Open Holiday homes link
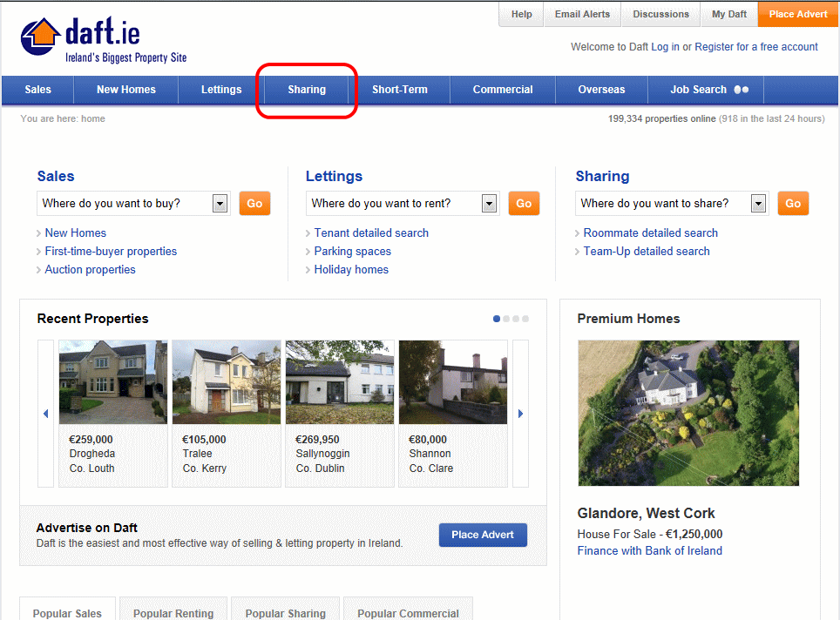840x620 pixels. 351,269
